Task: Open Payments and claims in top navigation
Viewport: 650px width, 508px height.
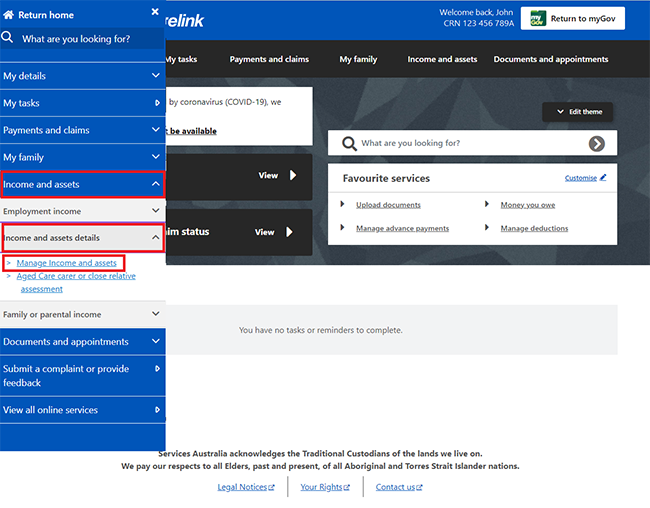Action: tap(269, 60)
